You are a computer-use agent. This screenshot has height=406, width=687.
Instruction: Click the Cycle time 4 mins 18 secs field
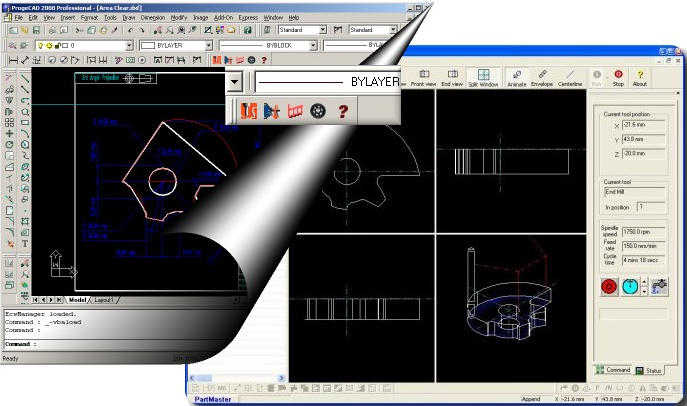coord(643,260)
